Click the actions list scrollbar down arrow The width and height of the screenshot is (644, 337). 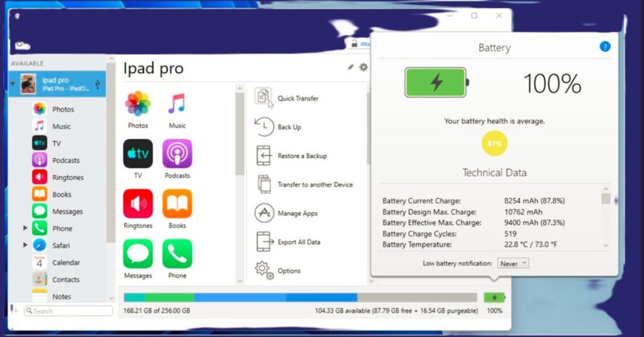(371, 281)
